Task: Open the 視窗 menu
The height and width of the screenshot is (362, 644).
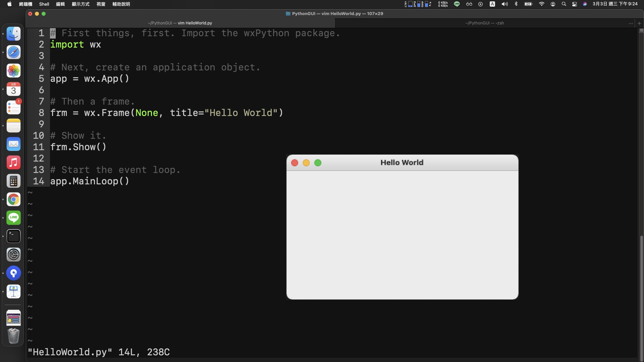Action: tap(101, 4)
